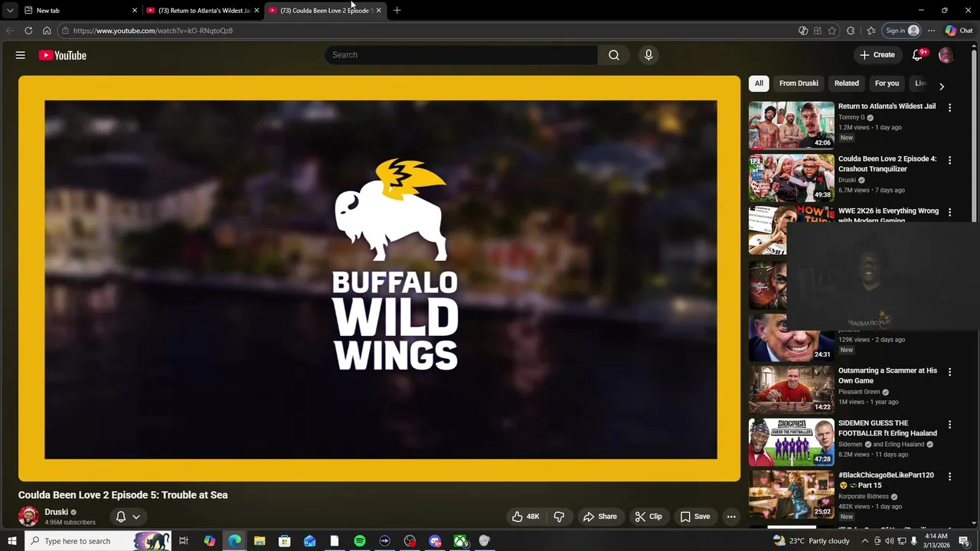The width and height of the screenshot is (980, 551).
Task: Open SIDEMEN GUESS THE FOOTBALLER video title
Action: pos(887,428)
